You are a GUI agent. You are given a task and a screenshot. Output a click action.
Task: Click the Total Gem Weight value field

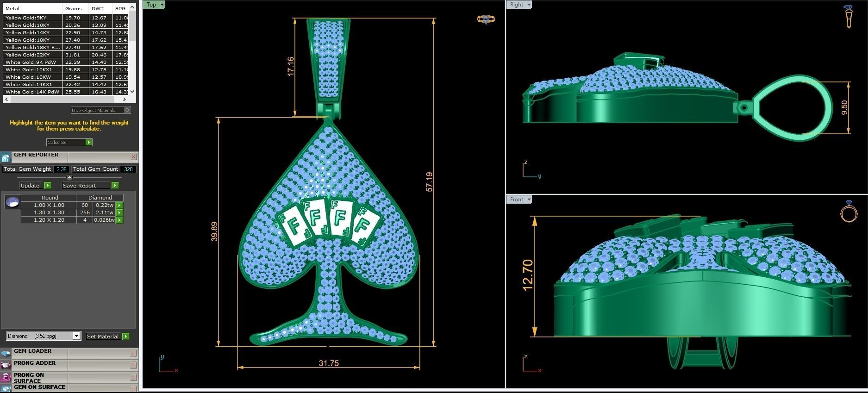tap(61, 169)
